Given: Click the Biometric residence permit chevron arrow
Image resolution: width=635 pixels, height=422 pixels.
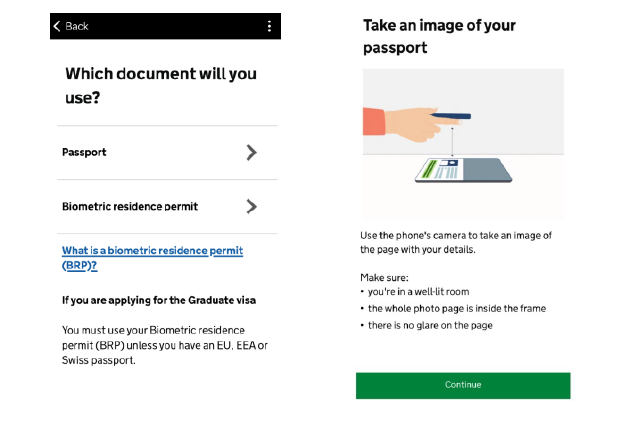Looking at the screenshot, I should coord(251,206).
